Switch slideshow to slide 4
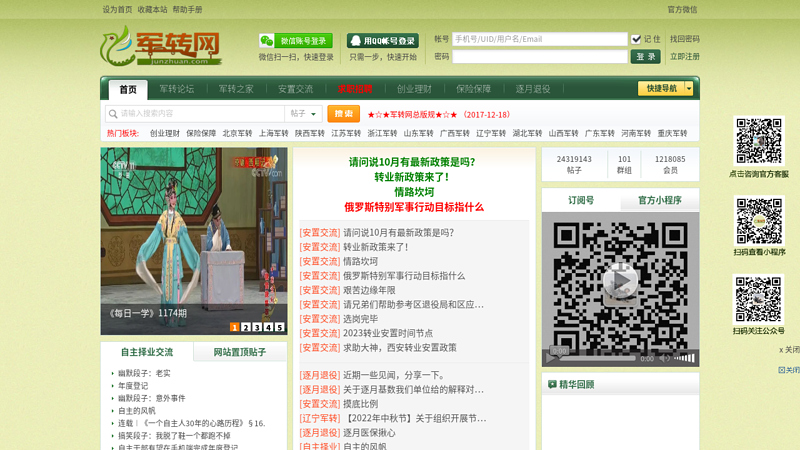The image size is (800, 450). 268,327
